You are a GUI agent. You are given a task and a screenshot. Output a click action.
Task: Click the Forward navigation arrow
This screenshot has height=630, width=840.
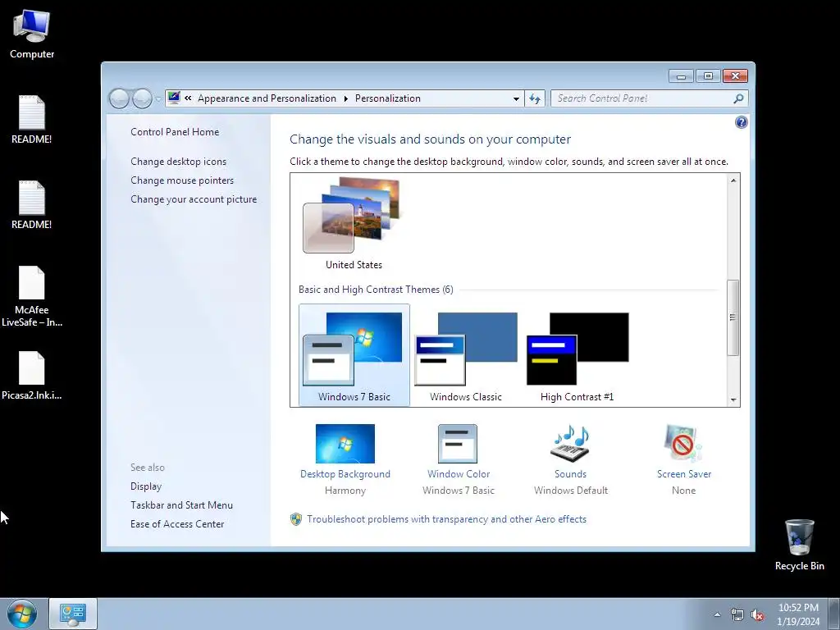tap(142, 98)
